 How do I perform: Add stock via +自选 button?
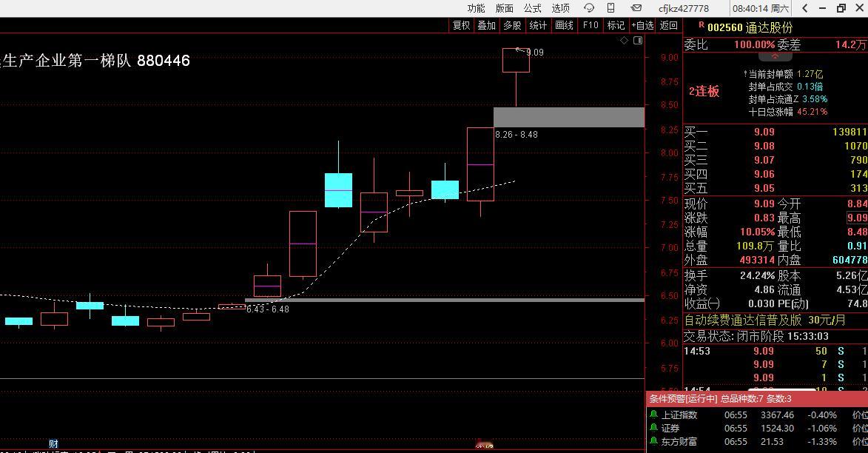[x=643, y=25]
